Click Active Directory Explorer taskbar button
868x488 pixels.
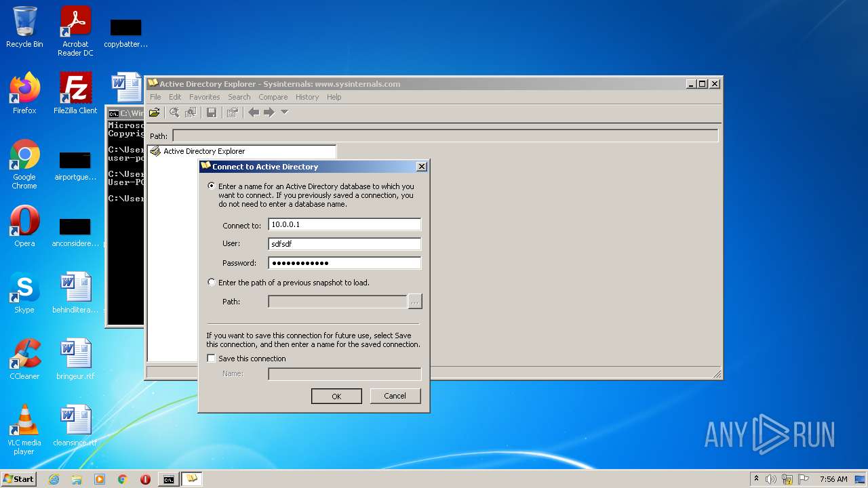(x=192, y=479)
